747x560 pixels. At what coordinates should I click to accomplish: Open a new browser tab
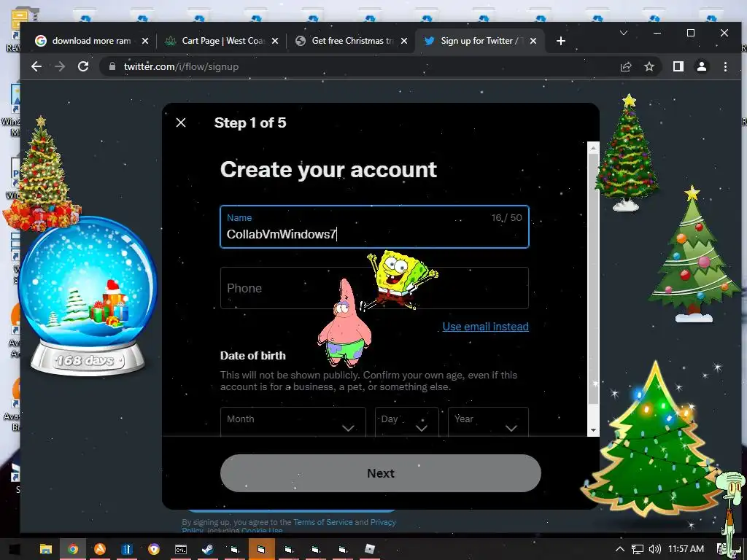pos(561,41)
